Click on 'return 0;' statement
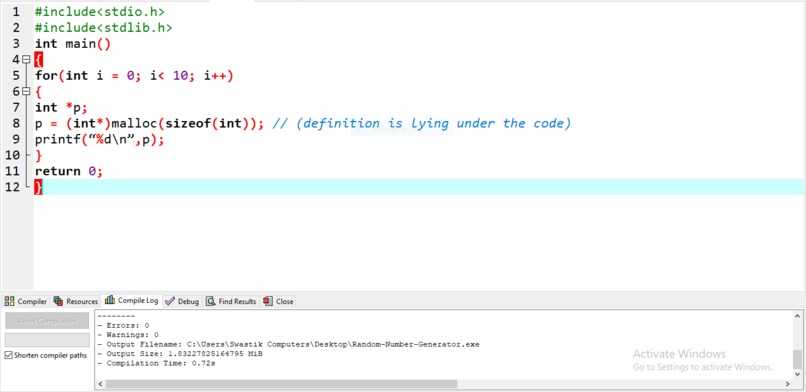 pyautogui.click(x=69, y=171)
